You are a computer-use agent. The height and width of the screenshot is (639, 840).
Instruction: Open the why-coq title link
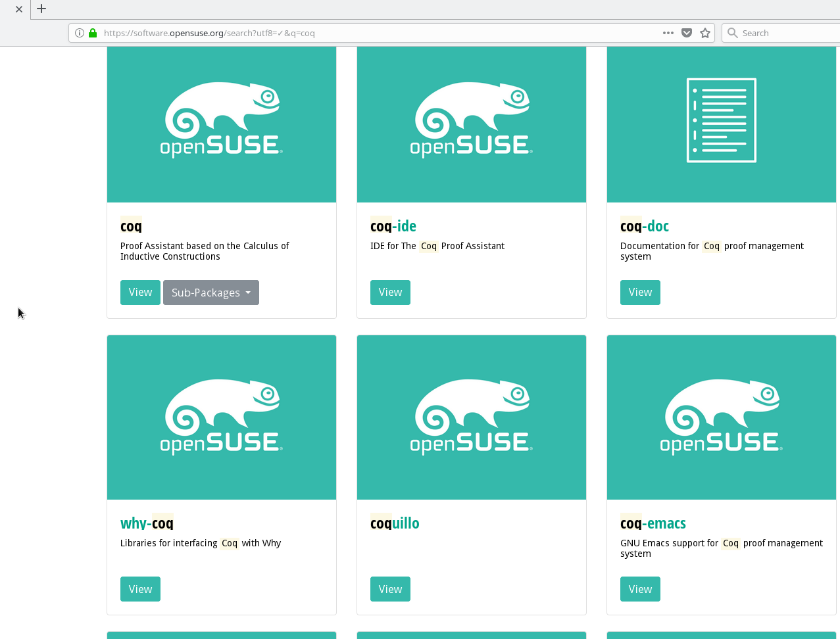[147, 523]
